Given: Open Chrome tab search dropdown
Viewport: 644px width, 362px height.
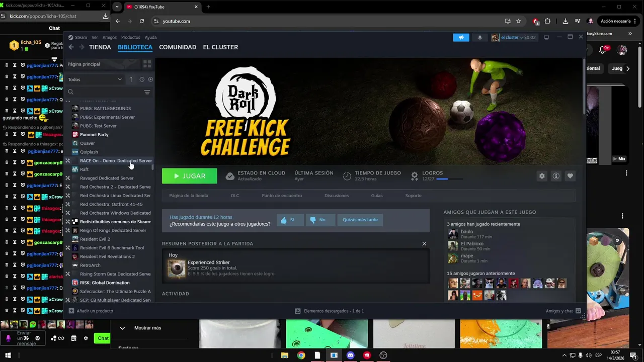Looking at the screenshot, I should click(117, 7).
